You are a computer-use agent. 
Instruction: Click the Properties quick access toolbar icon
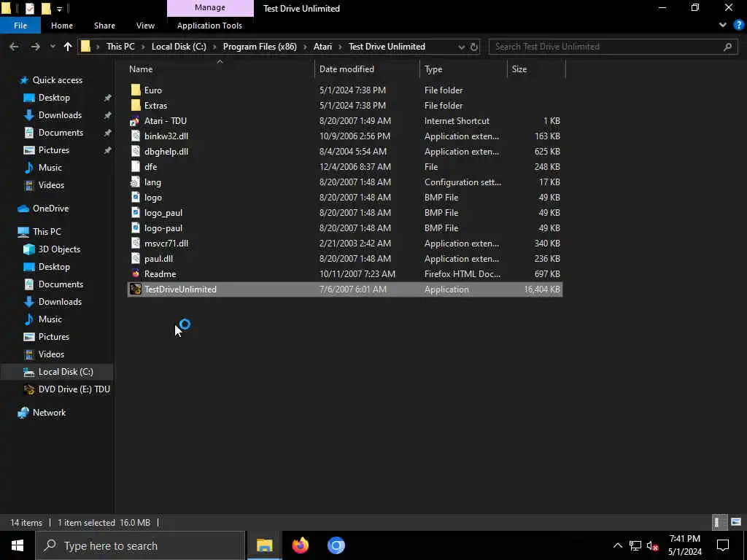click(29, 8)
